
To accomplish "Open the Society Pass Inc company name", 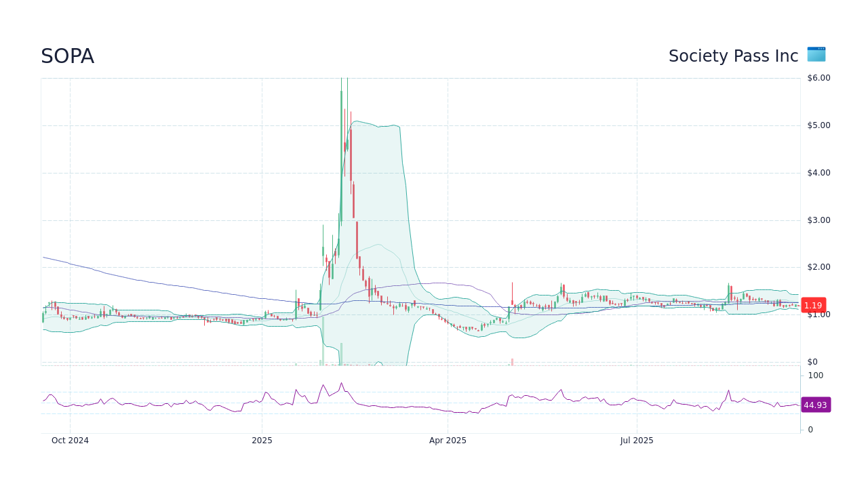I will 733,56.
